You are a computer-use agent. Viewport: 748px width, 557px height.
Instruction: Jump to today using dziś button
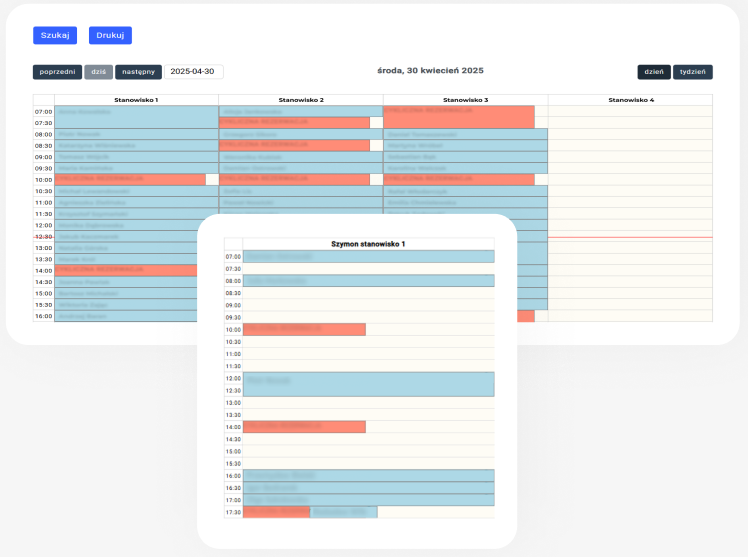click(x=98, y=72)
